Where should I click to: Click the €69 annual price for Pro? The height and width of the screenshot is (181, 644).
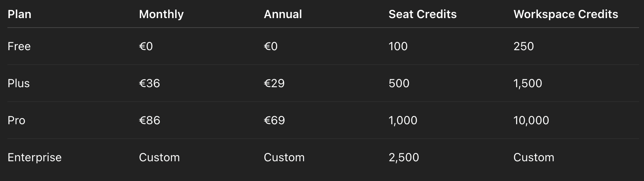click(x=274, y=120)
